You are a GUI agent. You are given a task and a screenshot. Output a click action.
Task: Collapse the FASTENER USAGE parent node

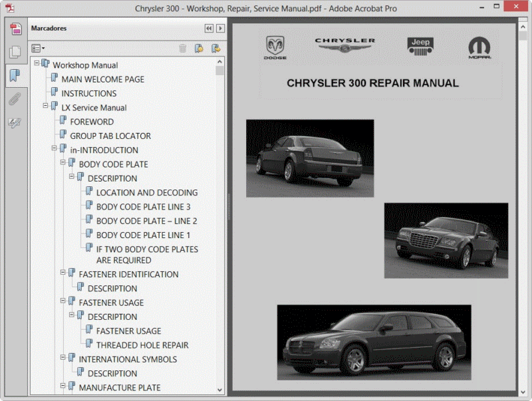(63, 301)
